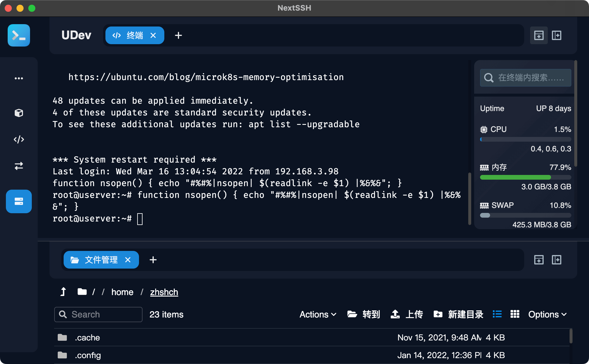
Task: Click the 转到 go-to button
Action: [364, 315]
